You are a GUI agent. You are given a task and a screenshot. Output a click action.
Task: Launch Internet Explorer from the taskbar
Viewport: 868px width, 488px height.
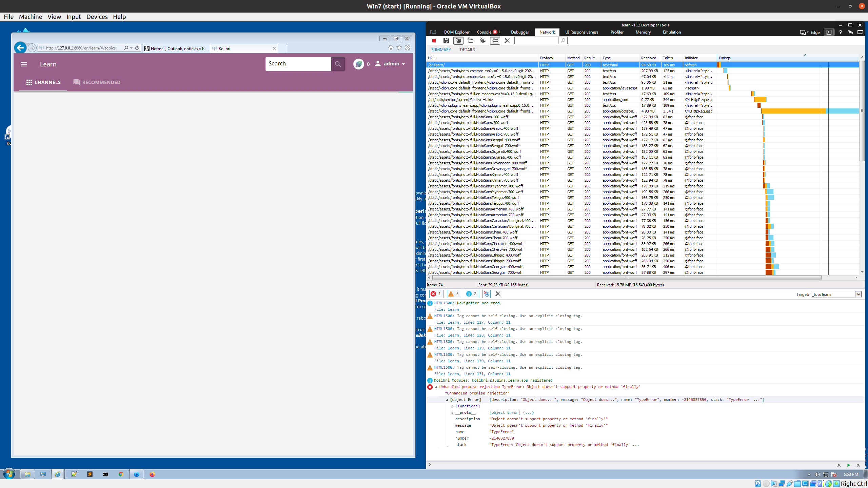(x=58, y=474)
